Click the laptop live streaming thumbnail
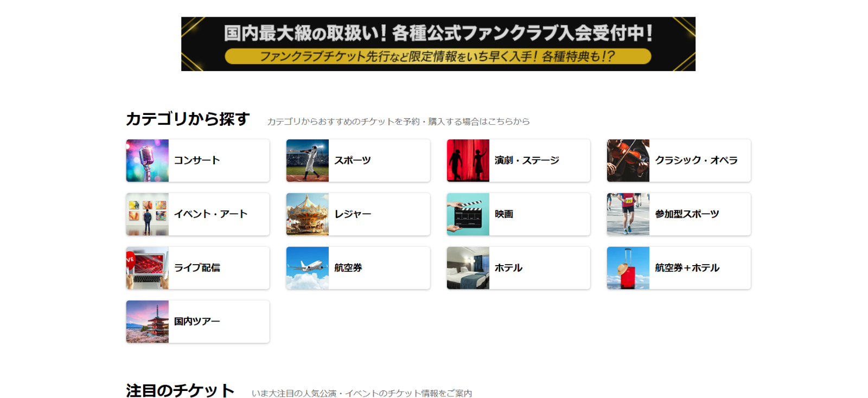Viewport: 868px width, 398px height. [147, 268]
